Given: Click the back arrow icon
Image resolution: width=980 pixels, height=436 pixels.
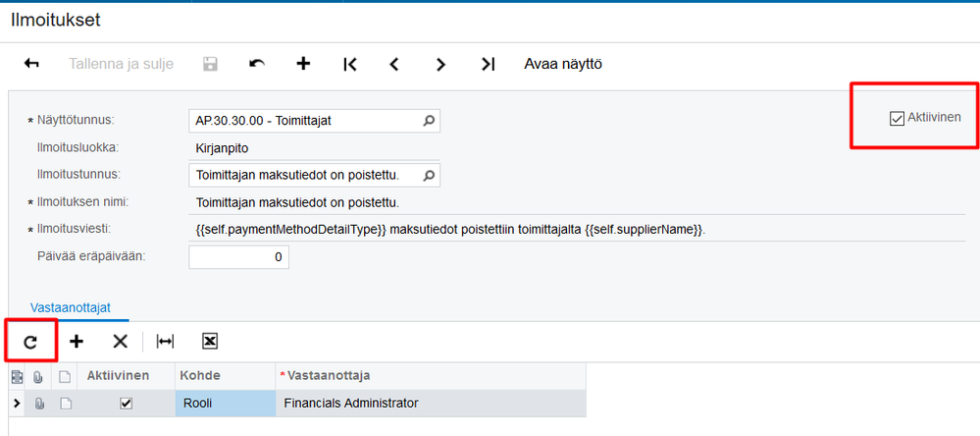Looking at the screenshot, I should [31, 64].
